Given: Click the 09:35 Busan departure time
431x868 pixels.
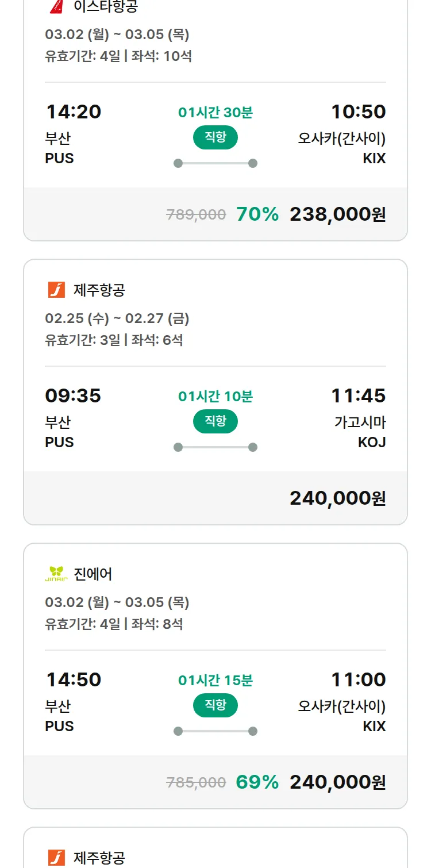Looking at the screenshot, I should [x=73, y=395].
